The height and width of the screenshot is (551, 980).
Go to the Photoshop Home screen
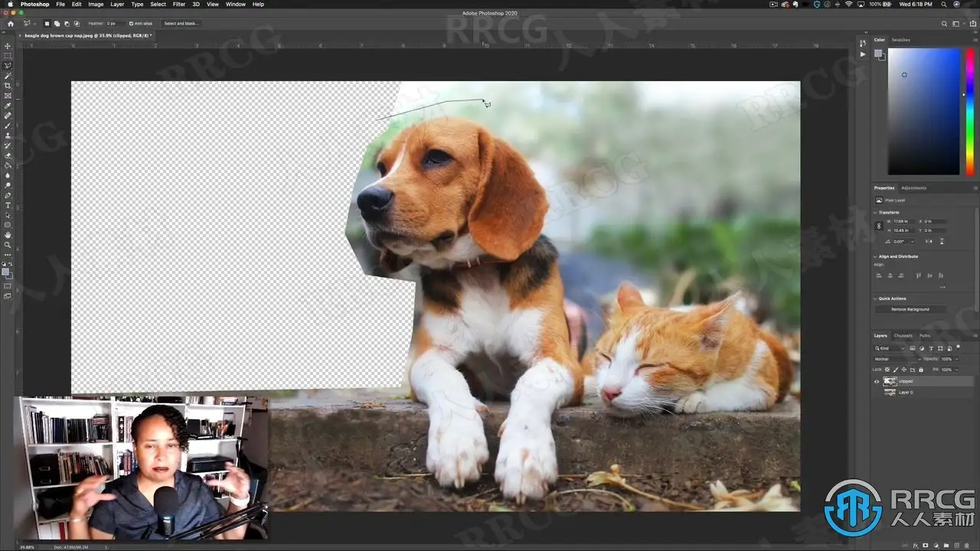[10, 24]
